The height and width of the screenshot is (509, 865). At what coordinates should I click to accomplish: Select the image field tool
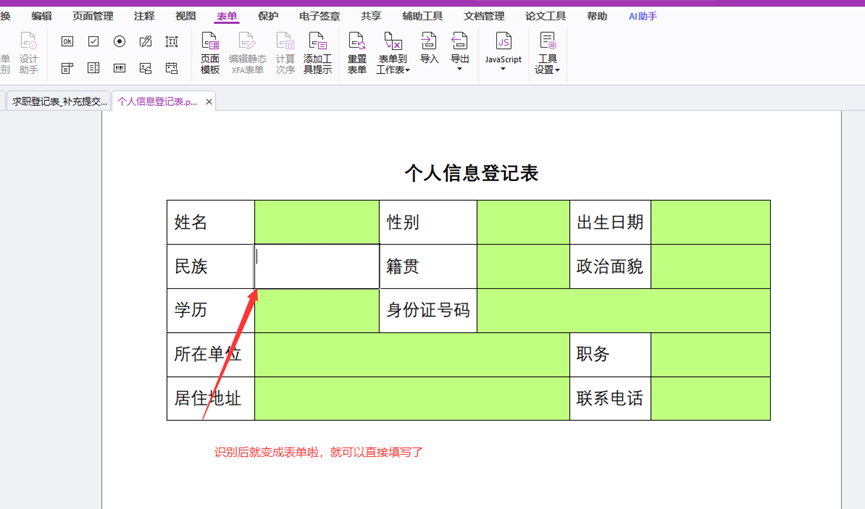coord(146,68)
